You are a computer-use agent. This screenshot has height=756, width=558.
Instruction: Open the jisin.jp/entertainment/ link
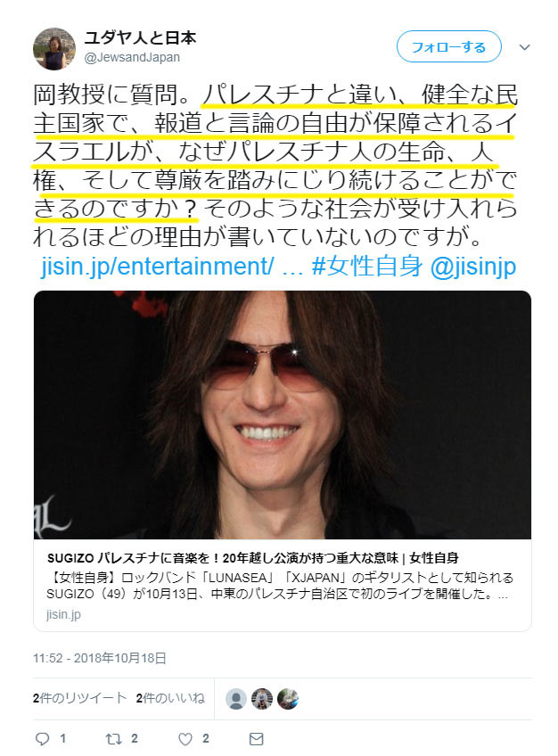158,266
